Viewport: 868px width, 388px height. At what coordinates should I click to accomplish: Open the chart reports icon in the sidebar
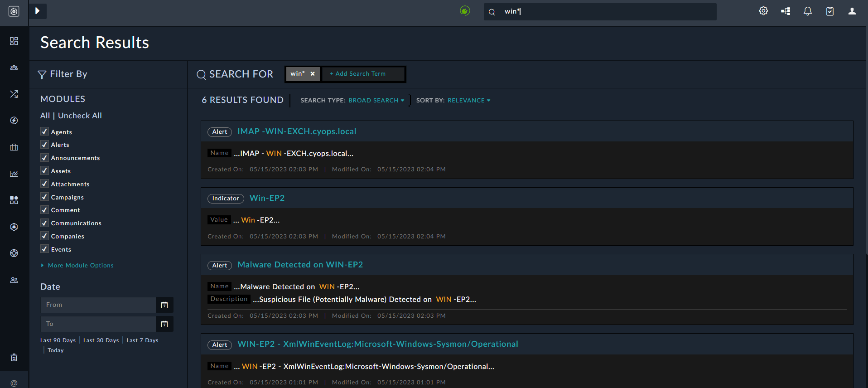(14, 174)
